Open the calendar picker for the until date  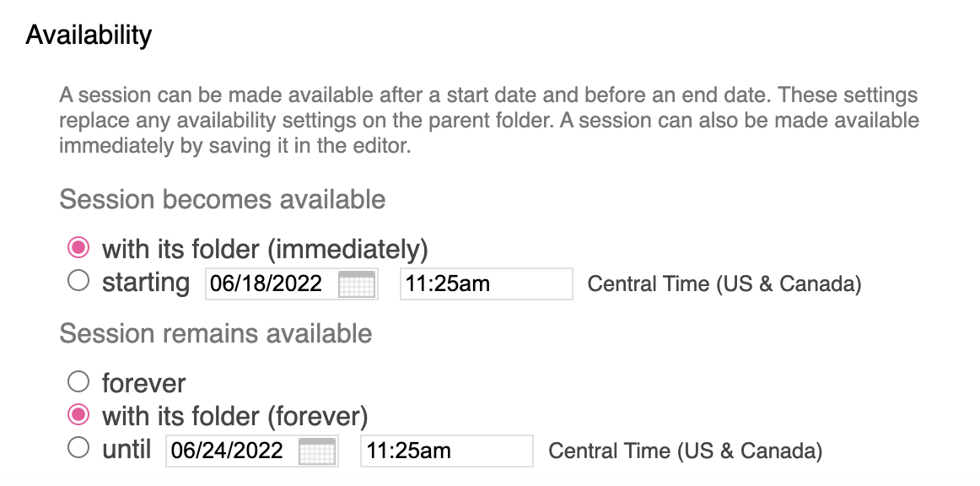(317, 451)
